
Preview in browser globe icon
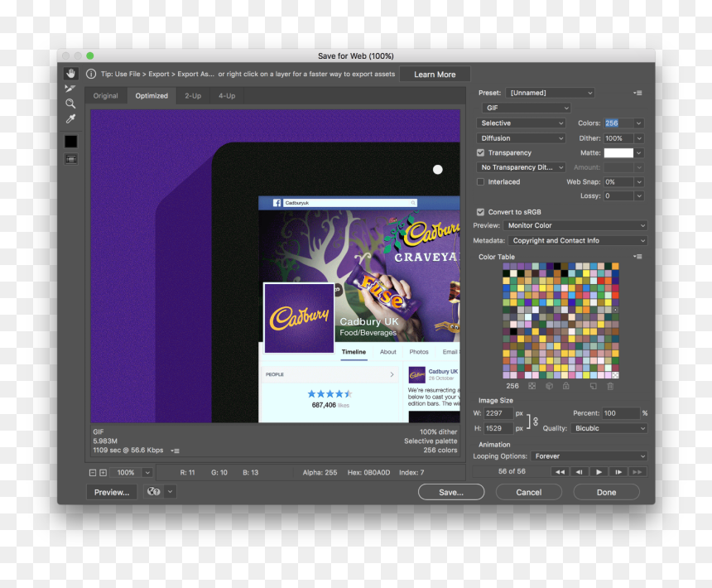(154, 492)
